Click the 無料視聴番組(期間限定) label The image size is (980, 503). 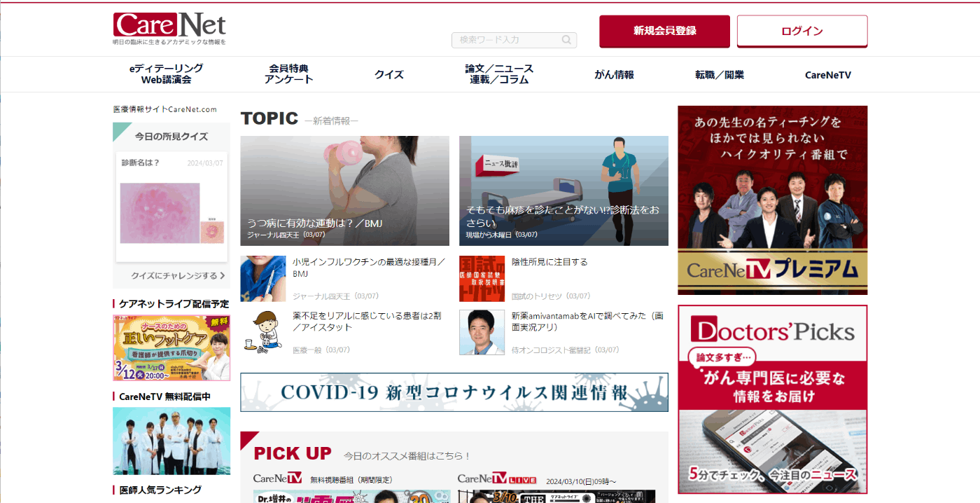(x=351, y=481)
